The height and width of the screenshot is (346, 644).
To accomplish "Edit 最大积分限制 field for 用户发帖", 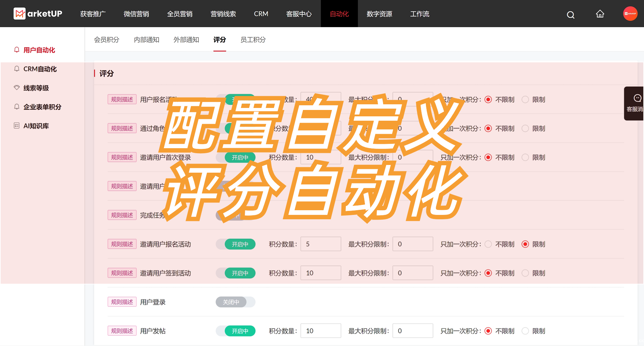I will point(413,331).
